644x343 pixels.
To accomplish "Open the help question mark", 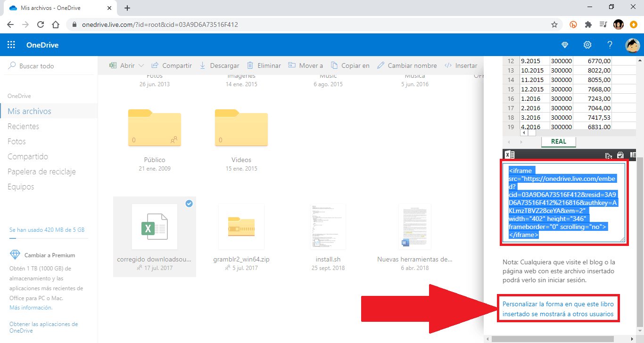I will (x=610, y=45).
